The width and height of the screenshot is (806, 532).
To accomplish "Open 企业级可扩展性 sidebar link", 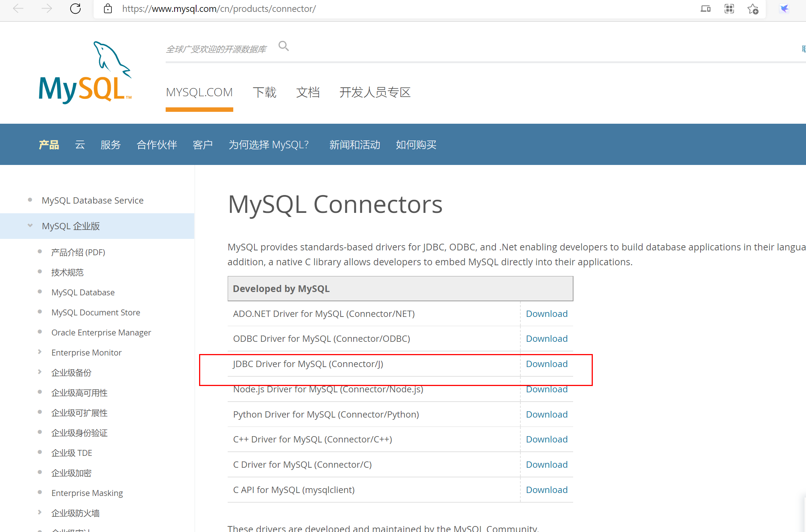I will click(x=79, y=413).
